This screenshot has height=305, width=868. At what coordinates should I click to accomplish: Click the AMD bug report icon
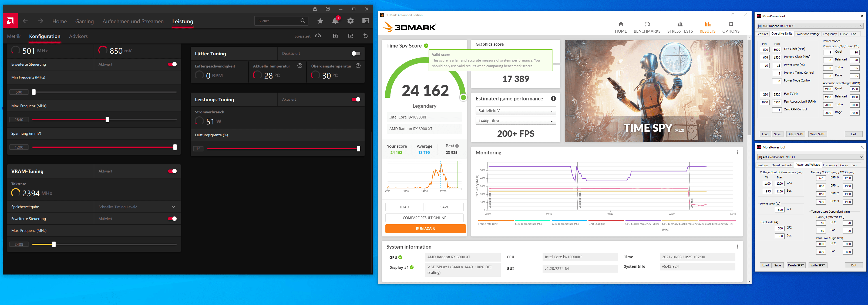click(x=315, y=9)
